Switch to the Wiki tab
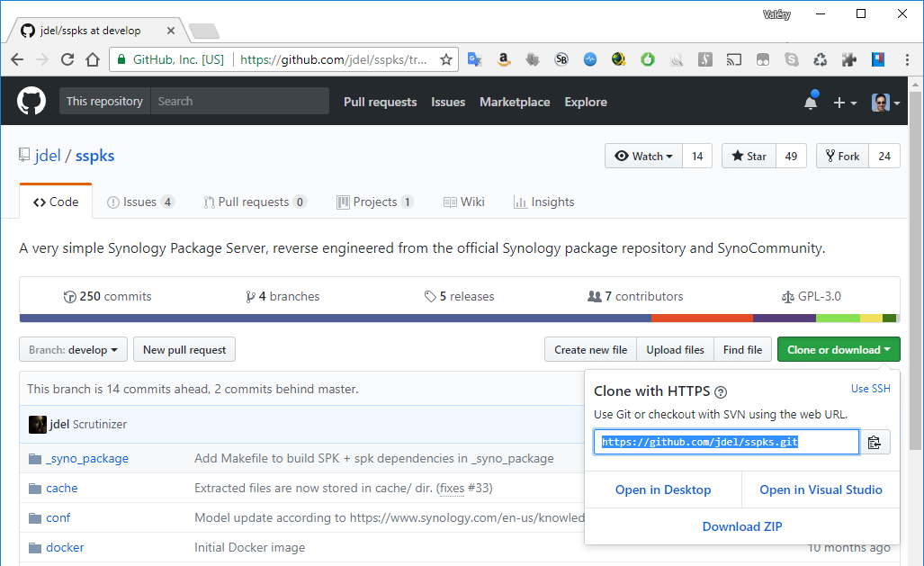Viewport: 924px width, 566px height. click(x=463, y=202)
